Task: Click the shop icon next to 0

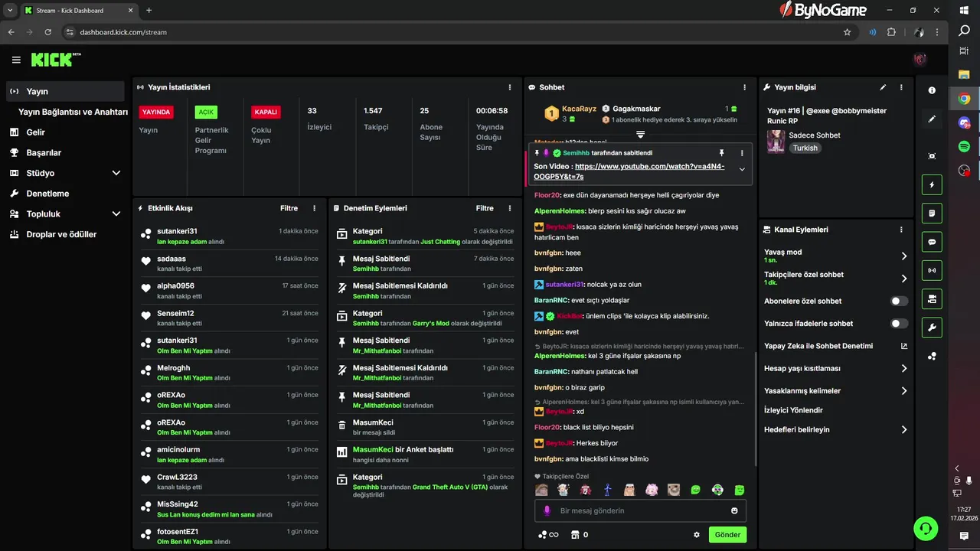Action: 575,535
